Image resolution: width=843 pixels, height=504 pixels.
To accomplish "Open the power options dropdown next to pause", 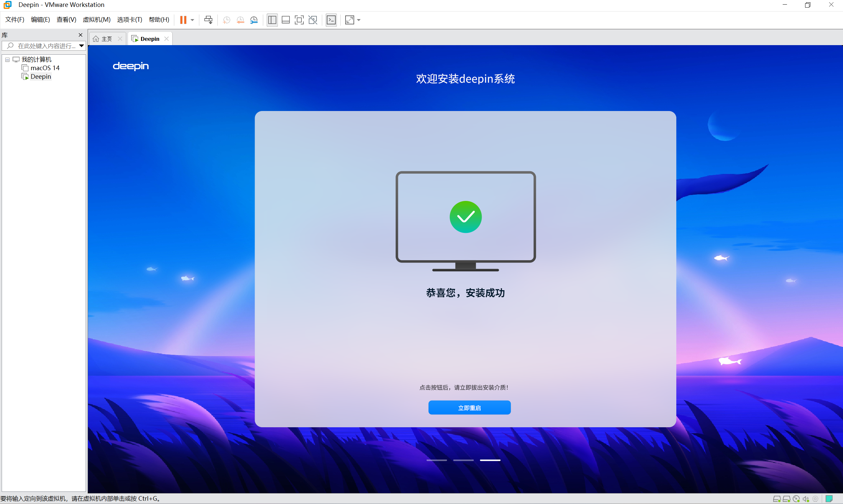I will pyautogui.click(x=192, y=20).
